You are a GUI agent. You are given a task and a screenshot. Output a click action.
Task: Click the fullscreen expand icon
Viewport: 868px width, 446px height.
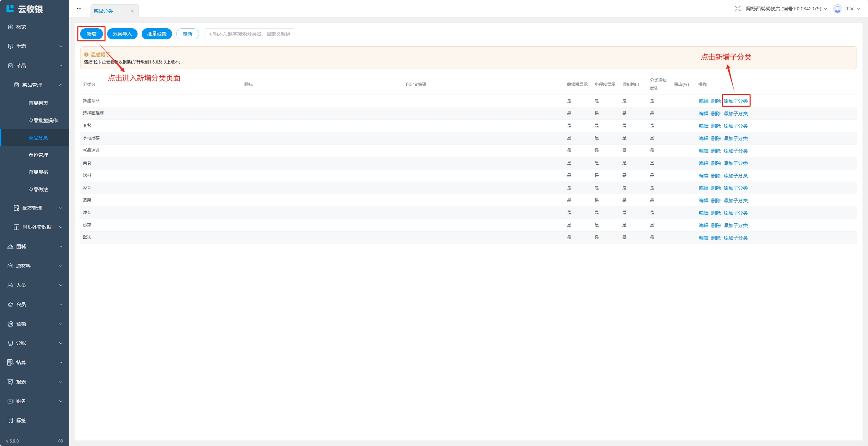click(737, 9)
